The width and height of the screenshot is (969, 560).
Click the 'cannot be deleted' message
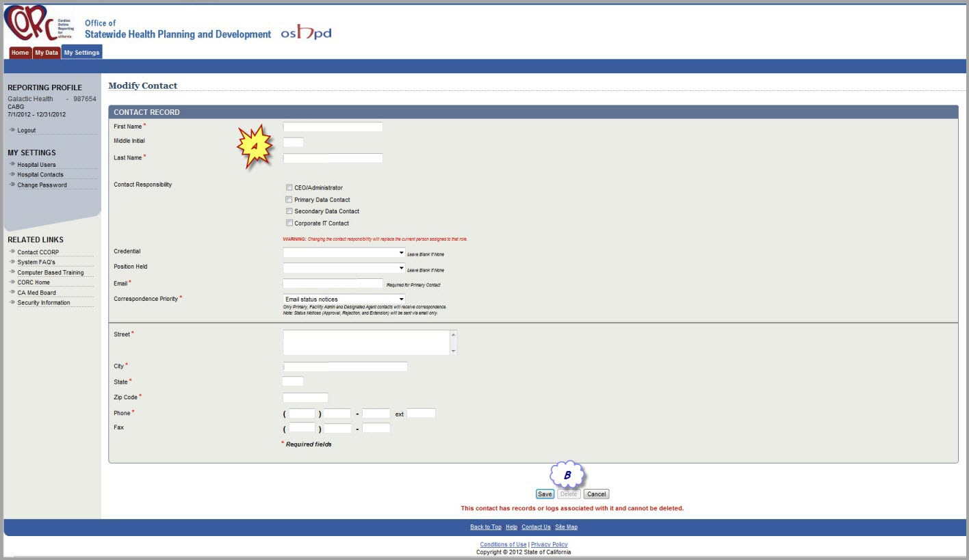point(572,508)
